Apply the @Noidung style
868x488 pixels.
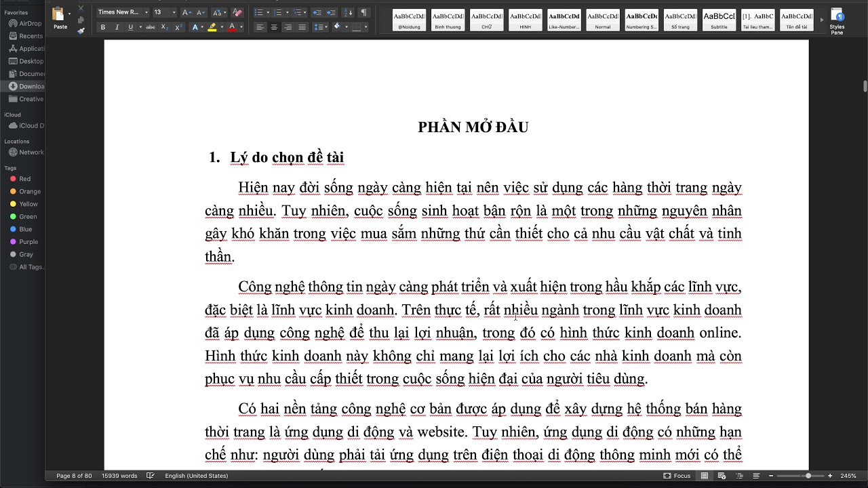coord(409,20)
